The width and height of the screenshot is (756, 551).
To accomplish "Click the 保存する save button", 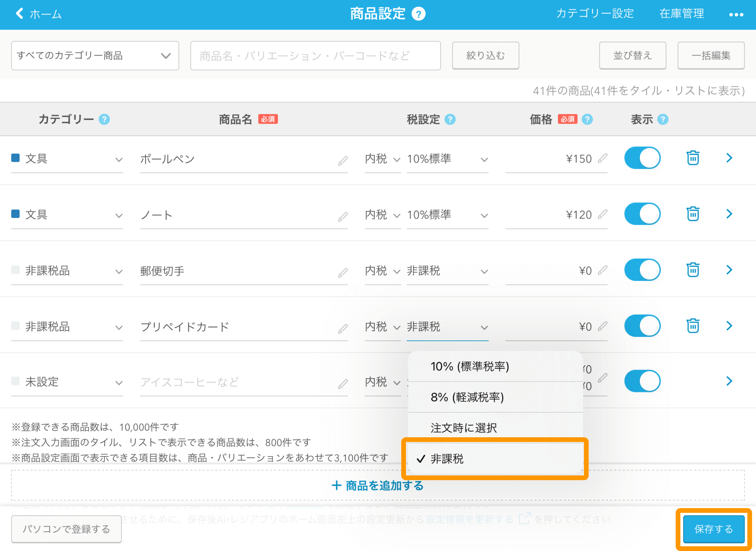I will coord(713,529).
